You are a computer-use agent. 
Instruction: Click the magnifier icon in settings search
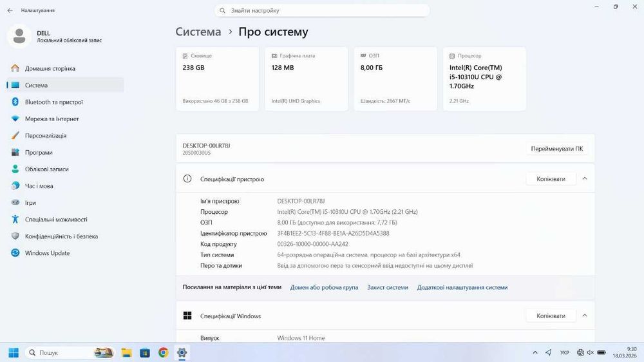click(x=222, y=11)
